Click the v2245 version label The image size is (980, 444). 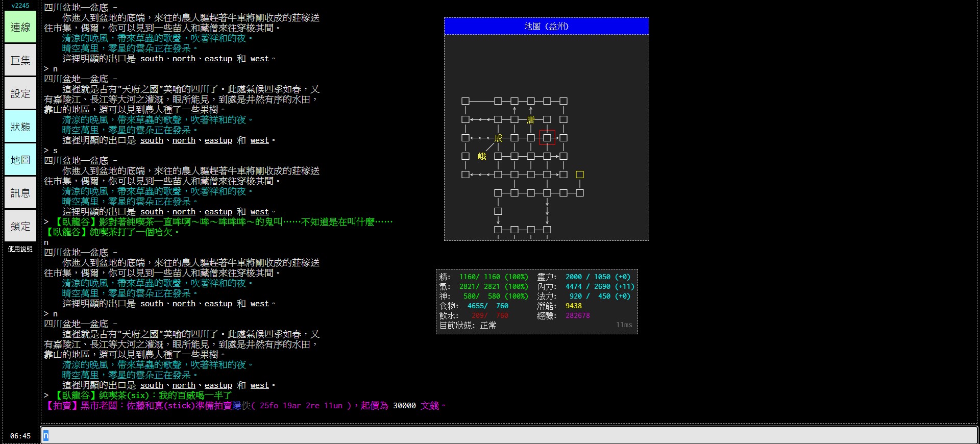coord(20,6)
